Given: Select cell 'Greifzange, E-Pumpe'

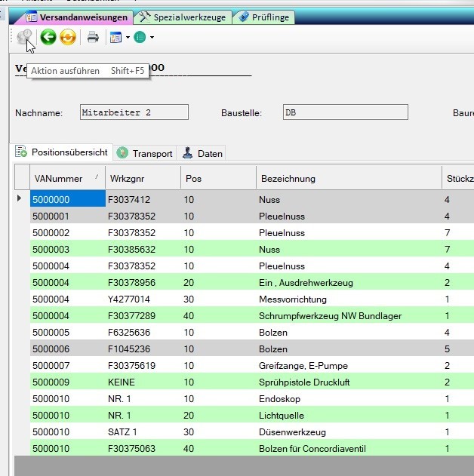Looking at the screenshot, I should click(349, 366).
